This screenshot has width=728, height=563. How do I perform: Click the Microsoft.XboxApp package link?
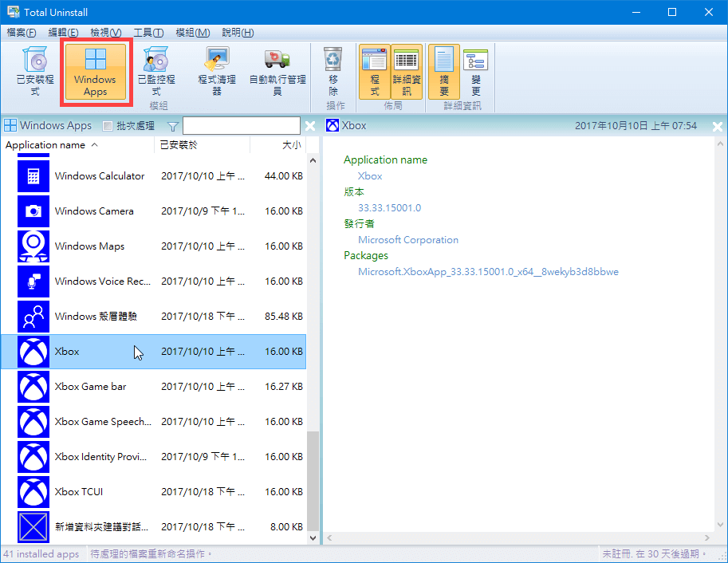[x=488, y=272]
